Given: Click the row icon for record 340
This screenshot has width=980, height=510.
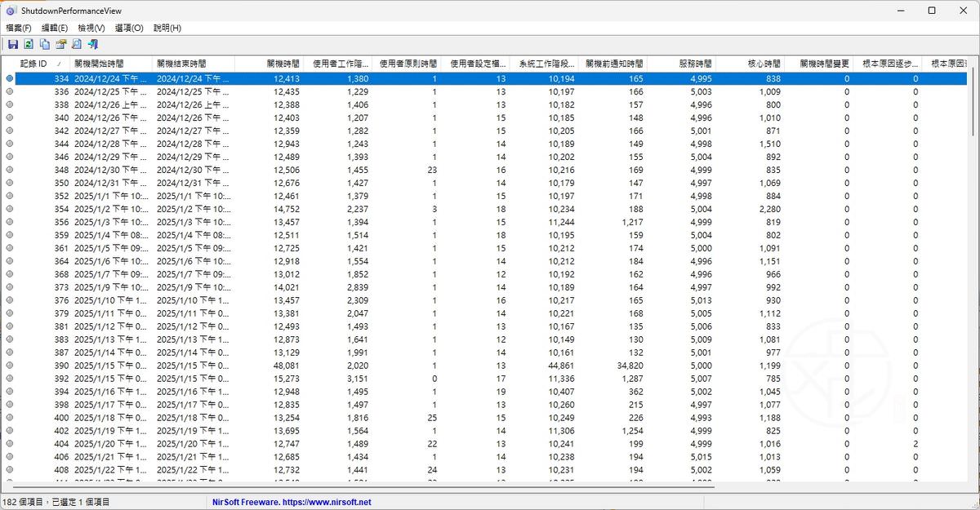Looking at the screenshot, I should [9, 118].
